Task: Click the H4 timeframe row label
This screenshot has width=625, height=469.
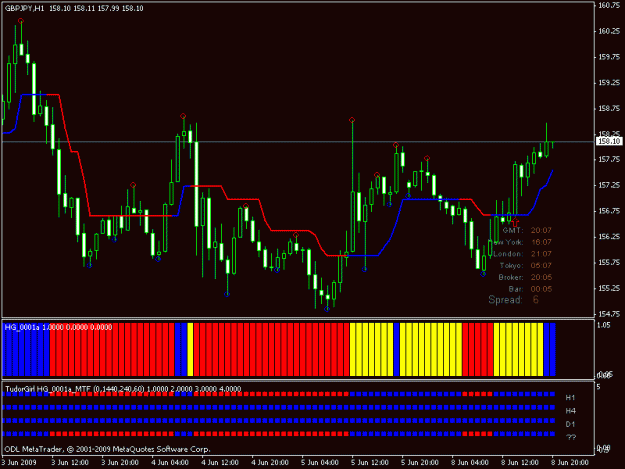Action: click(x=570, y=411)
